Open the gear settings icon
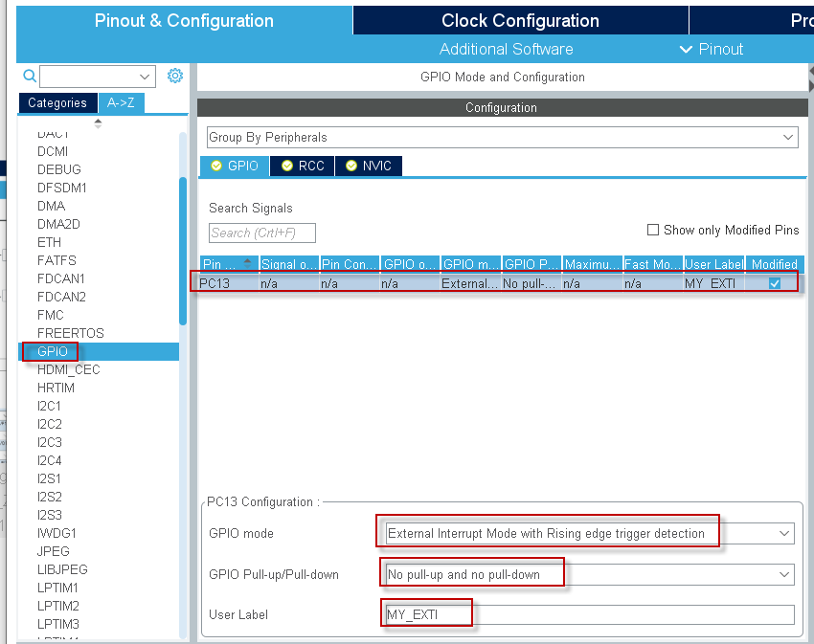The image size is (814, 644). pyautogui.click(x=175, y=76)
